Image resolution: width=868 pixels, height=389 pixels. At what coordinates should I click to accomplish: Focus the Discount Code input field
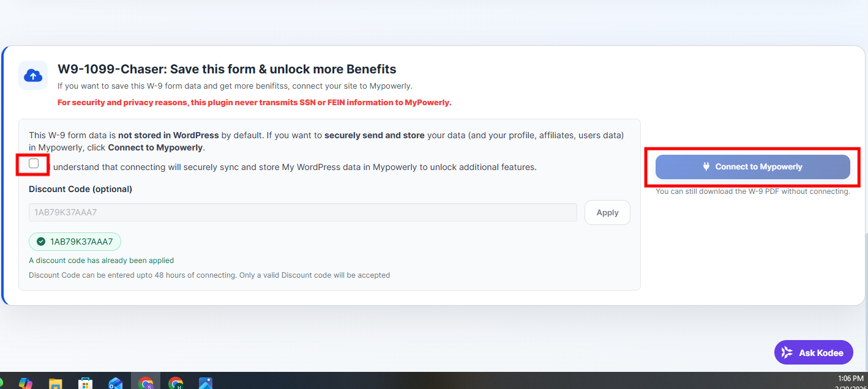pos(302,212)
